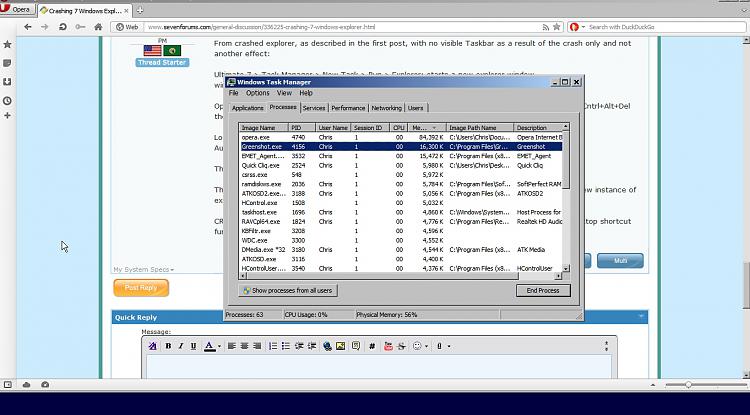
Task: Click the orange Post Reply button
Action: point(141,288)
